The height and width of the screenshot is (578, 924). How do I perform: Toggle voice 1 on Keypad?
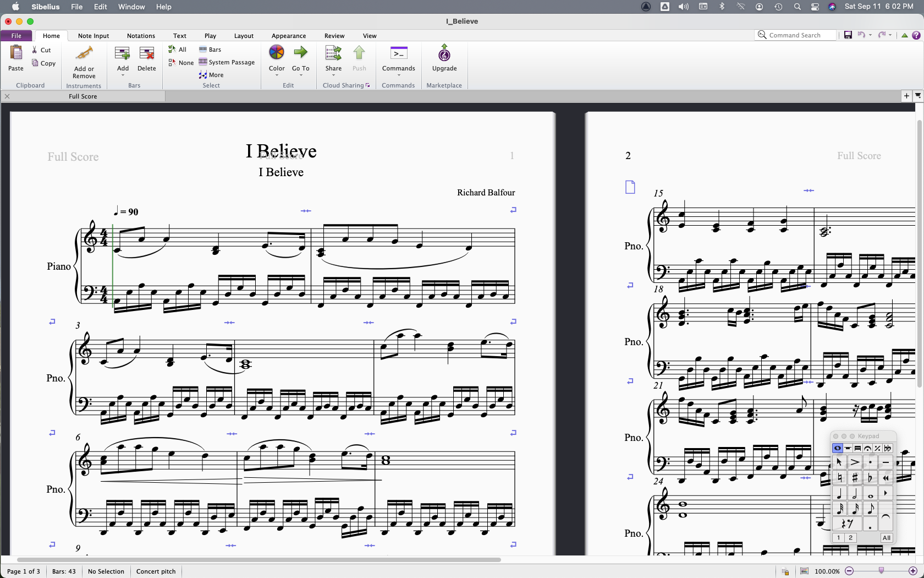pyautogui.click(x=838, y=538)
